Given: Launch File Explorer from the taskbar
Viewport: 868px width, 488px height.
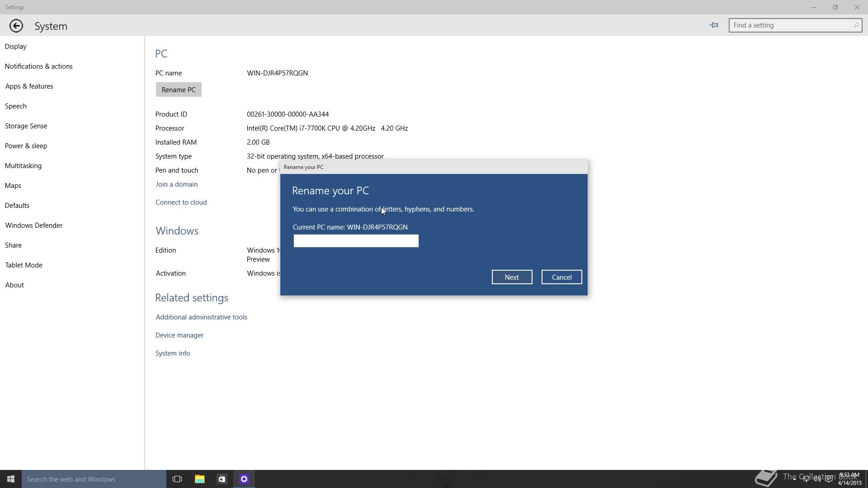Looking at the screenshot, I should coord(199,479).
